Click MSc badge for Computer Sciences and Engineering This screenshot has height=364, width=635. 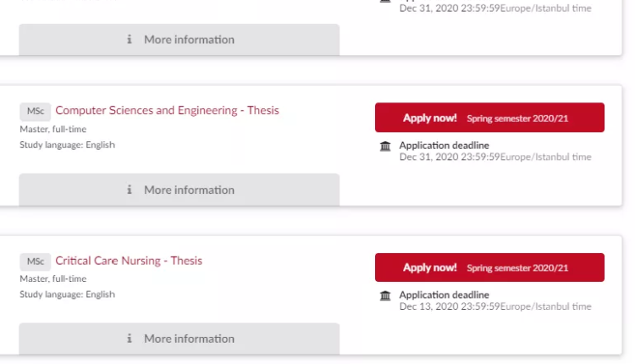pyautogui.click(x=36, y=111)
